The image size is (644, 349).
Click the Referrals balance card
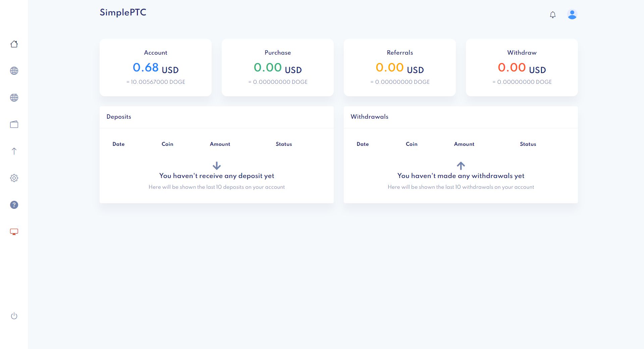[400, 67]
